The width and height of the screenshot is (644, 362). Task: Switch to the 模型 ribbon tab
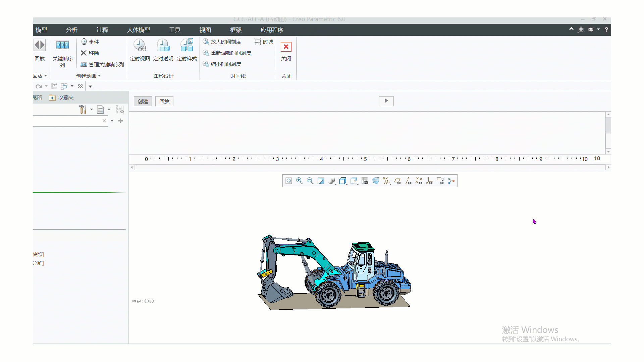pyautogui.click(x=41, y=30)
